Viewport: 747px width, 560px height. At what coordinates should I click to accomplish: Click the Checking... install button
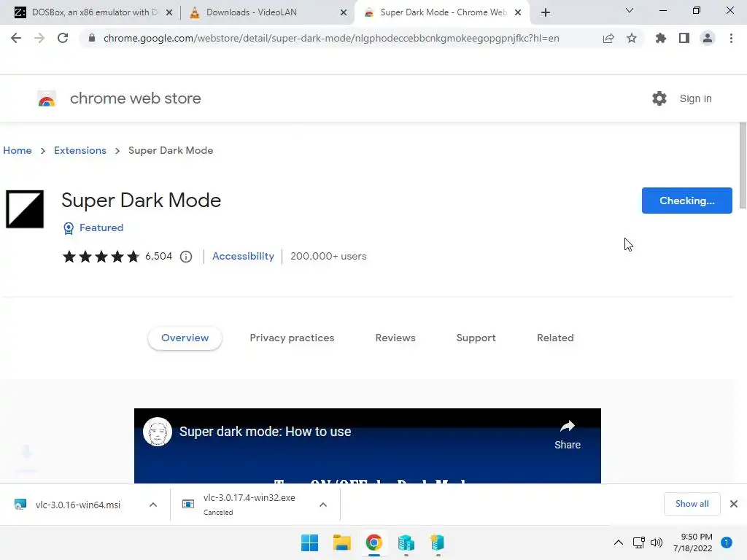pyautogui.click(x=686, y=201)
